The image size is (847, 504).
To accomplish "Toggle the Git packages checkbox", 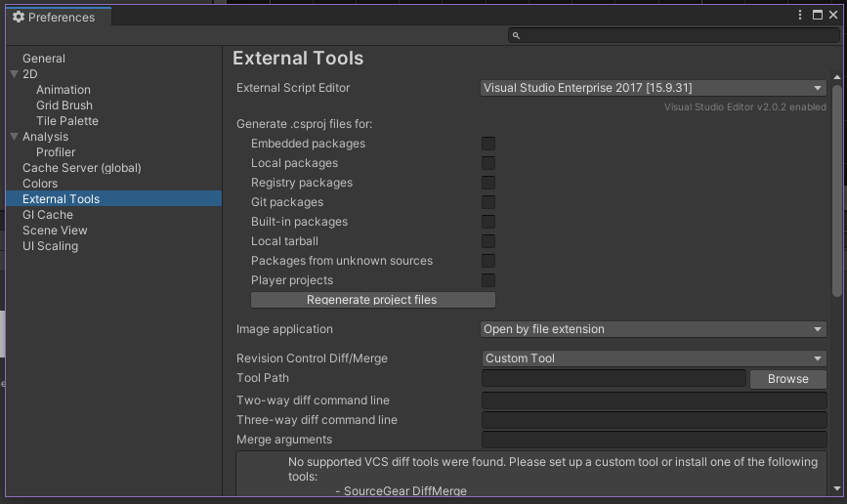I will pos(488,202).
